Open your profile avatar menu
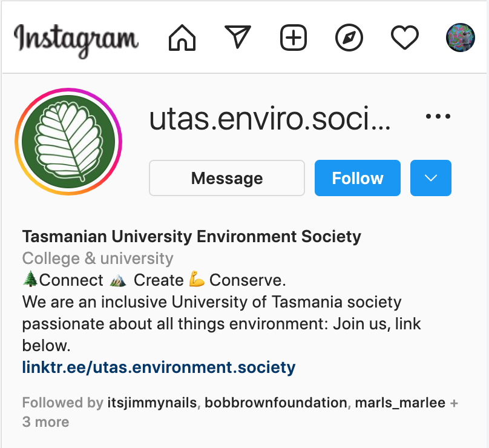Screen dimensions: 489x448 point(460,39)
